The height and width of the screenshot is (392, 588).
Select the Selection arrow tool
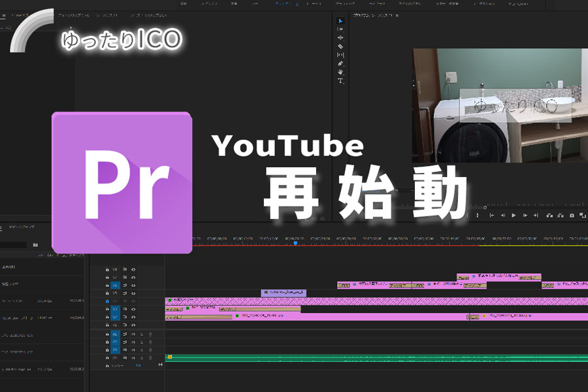pyautogui.click(x=340, y=21)
